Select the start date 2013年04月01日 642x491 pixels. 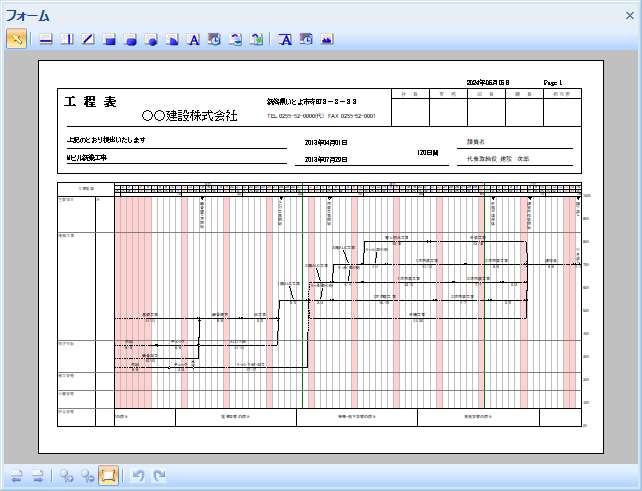pos(326,143)
